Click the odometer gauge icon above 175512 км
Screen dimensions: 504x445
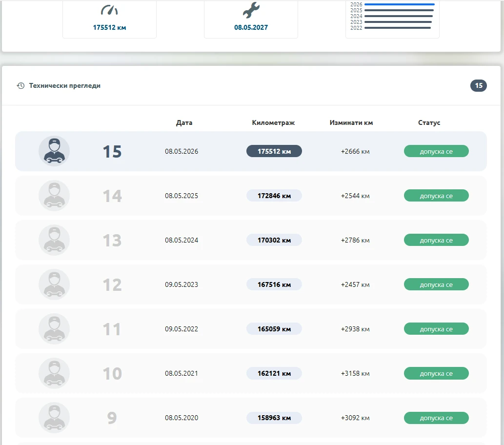(109, 10)
